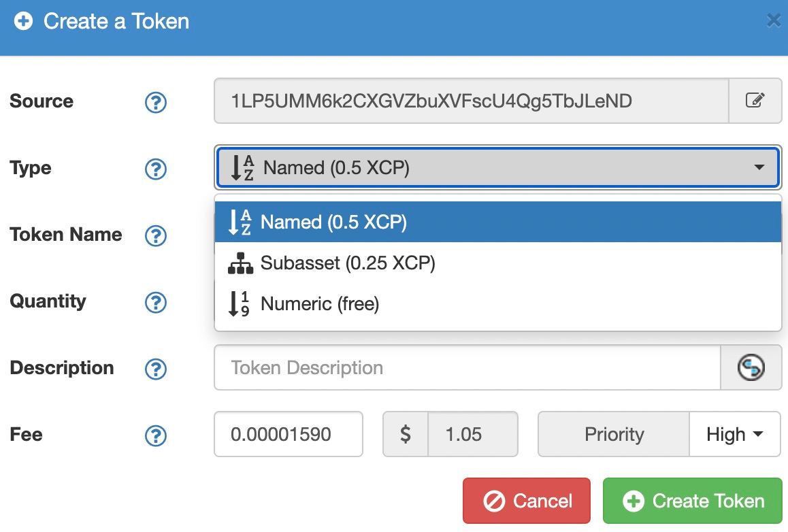Click the help icon next to Type

[x=156, y=169]
